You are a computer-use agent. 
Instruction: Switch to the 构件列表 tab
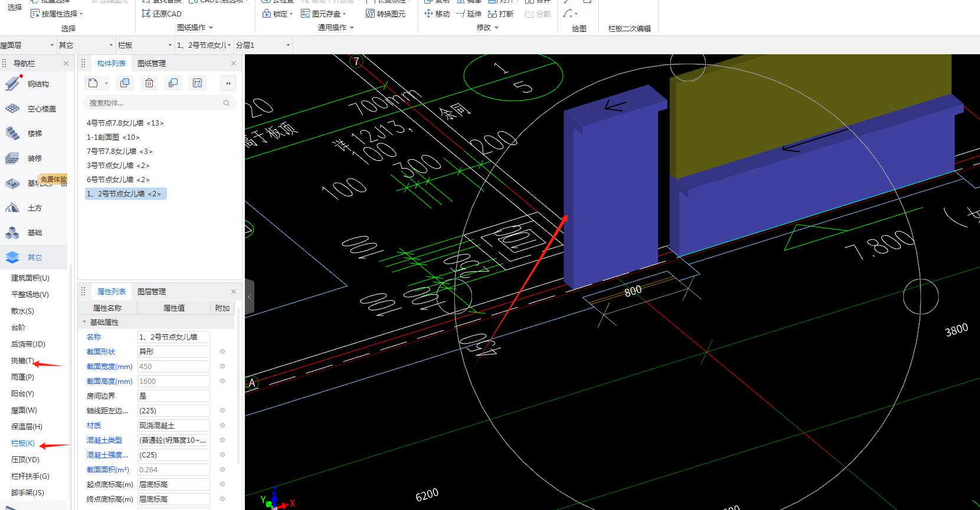pos(112,63)
